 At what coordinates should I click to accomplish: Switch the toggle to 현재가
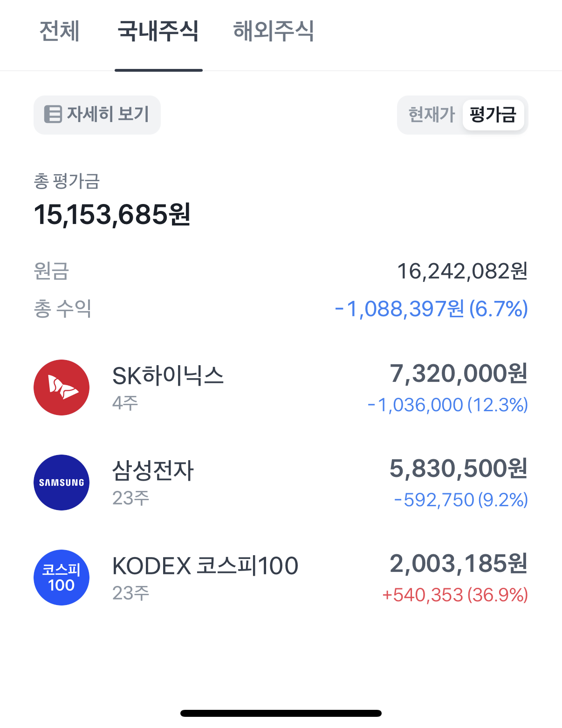432,115
